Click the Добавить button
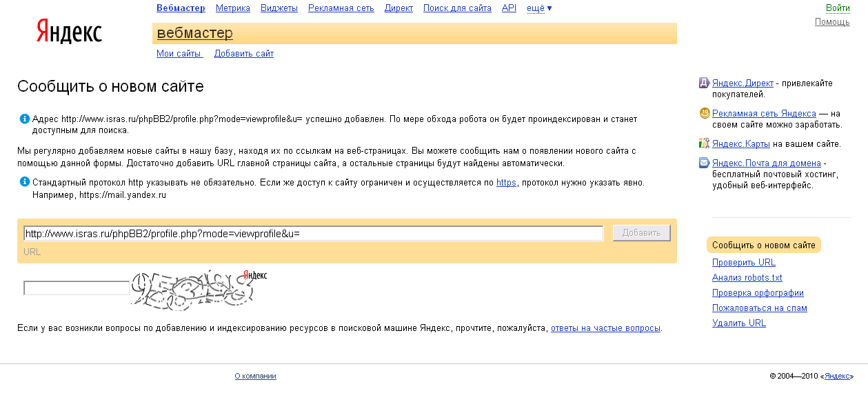The width and height of the screenshot is (868, 402). (641, 233)
